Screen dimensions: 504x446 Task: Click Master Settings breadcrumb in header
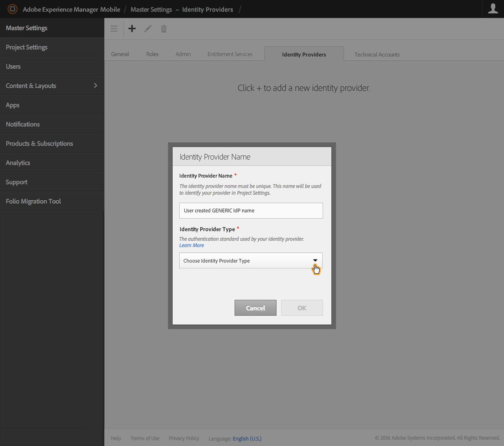[151, 9]
